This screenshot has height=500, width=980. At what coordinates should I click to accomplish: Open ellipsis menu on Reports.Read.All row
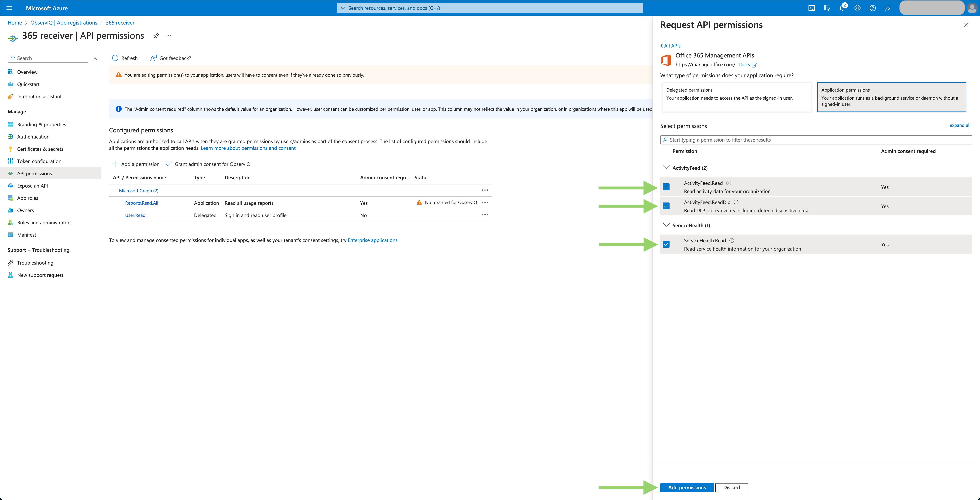point(485,202)
